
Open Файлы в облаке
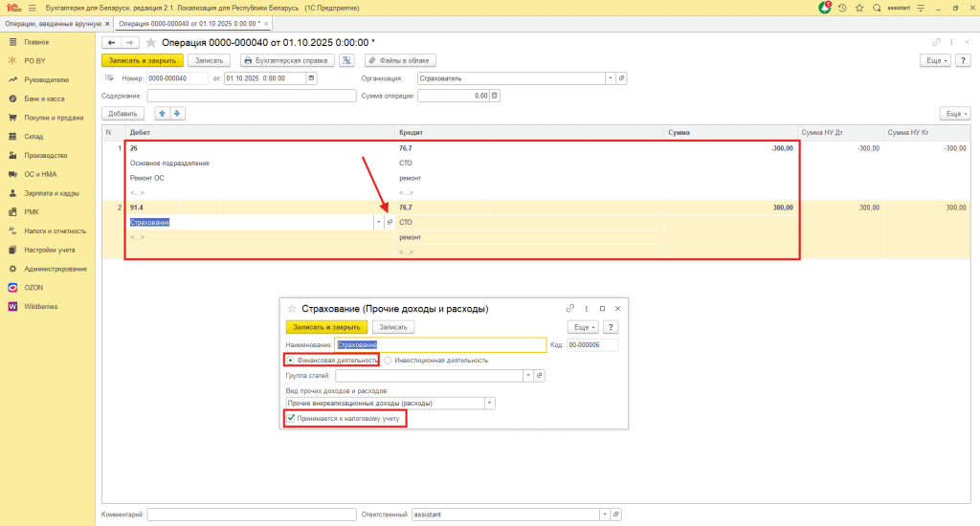tap(400, 60)
